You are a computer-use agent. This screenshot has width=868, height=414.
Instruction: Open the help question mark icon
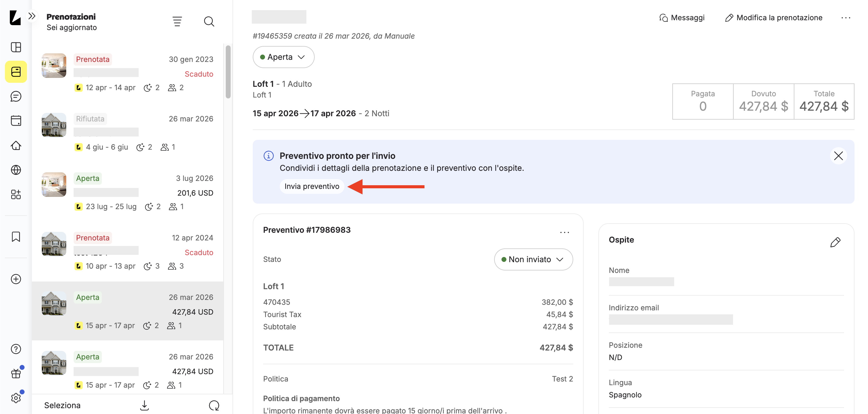(16, 349)
